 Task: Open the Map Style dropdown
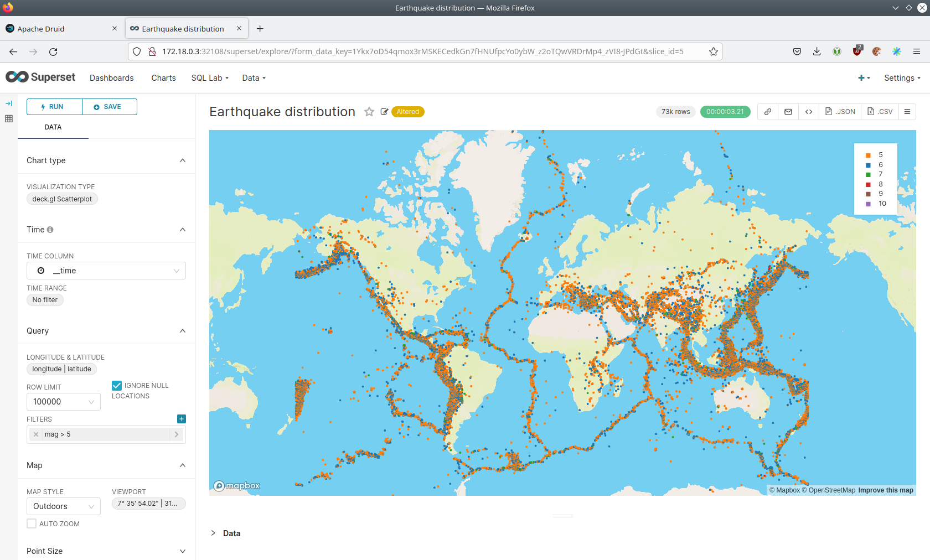click(64, 506)
